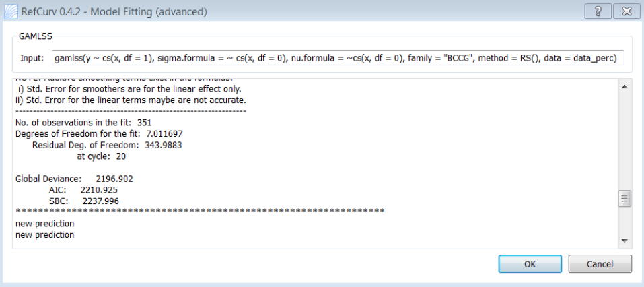Place cursor at family = "BCCG" in input
This screenshot has height=287, width=644.
(x=435, y=59)
